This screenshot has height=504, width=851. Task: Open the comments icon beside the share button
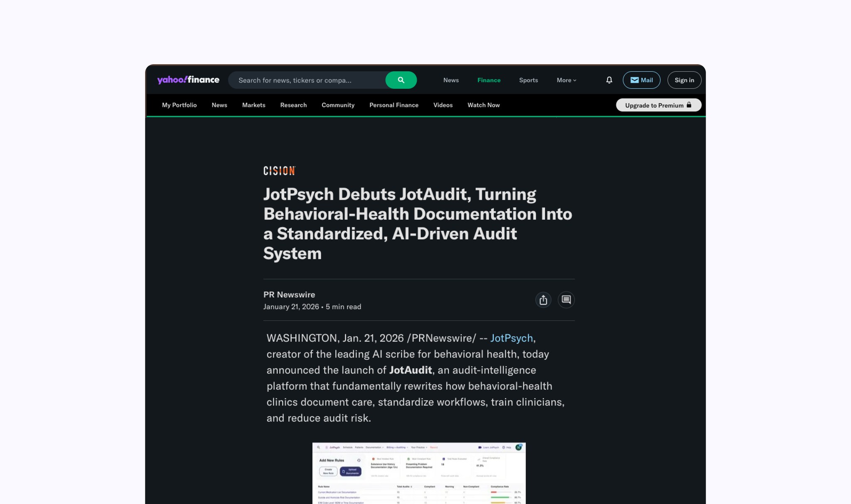tap(566, 300)
